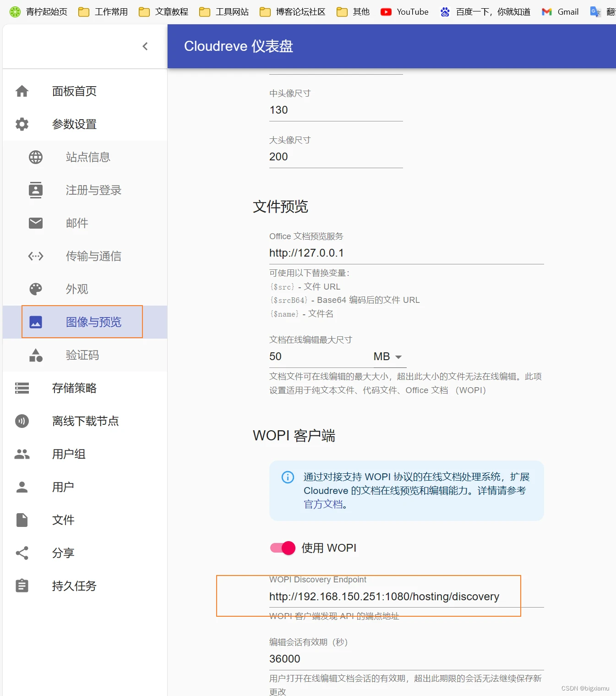Click the 用户组 people icon
Screen dimensions: 616x696
(x=22, y=454)
